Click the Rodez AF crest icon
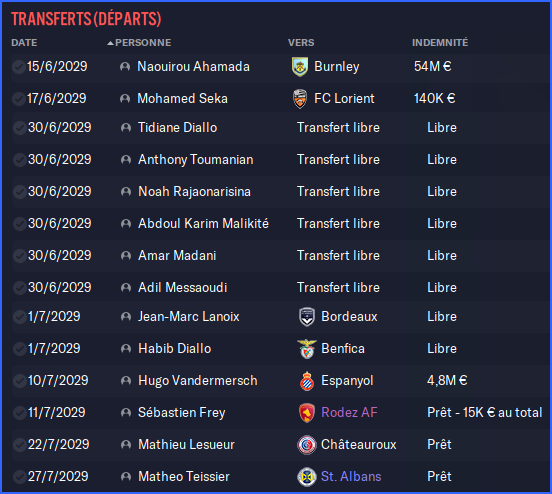The width and height of the screenshot is (552, 494). (x=307, y=413)
